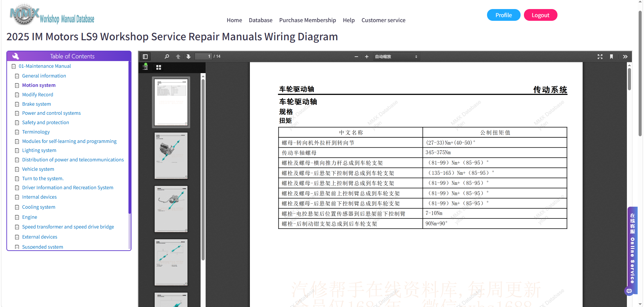
Task: Show the thumbnails grid view
Action: pos(159,67)
